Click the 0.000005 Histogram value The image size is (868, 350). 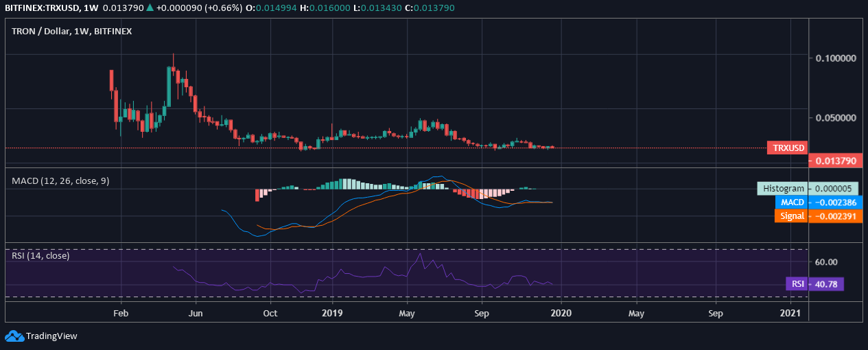coord(834,188)
